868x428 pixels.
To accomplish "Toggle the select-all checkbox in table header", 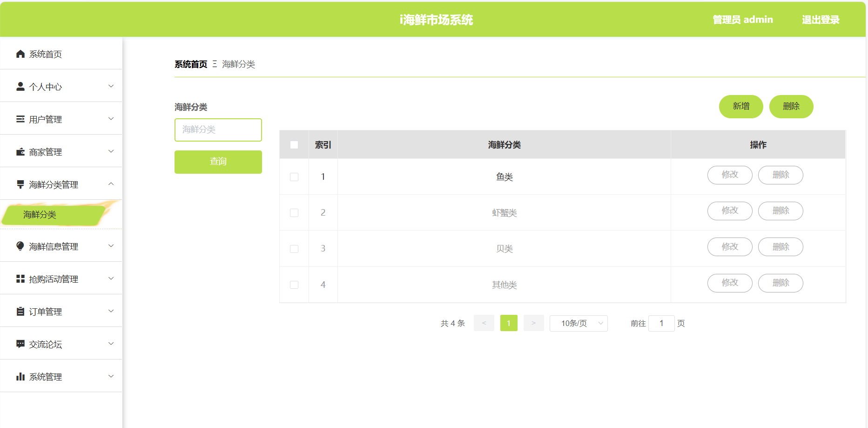I will [x=294, y=145].
